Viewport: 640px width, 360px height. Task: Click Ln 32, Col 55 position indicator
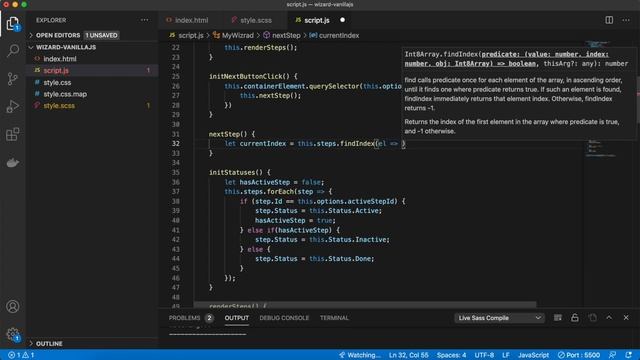coord(409,355)
